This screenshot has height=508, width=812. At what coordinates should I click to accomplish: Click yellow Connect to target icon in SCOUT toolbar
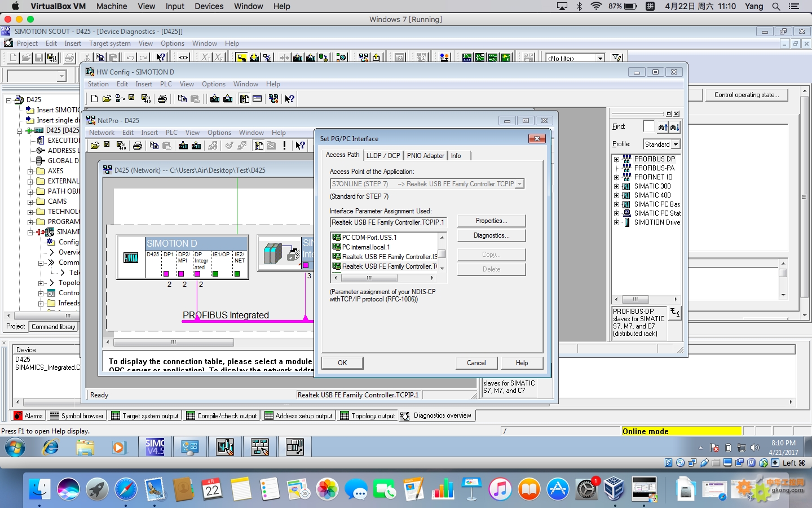(241, 58)
